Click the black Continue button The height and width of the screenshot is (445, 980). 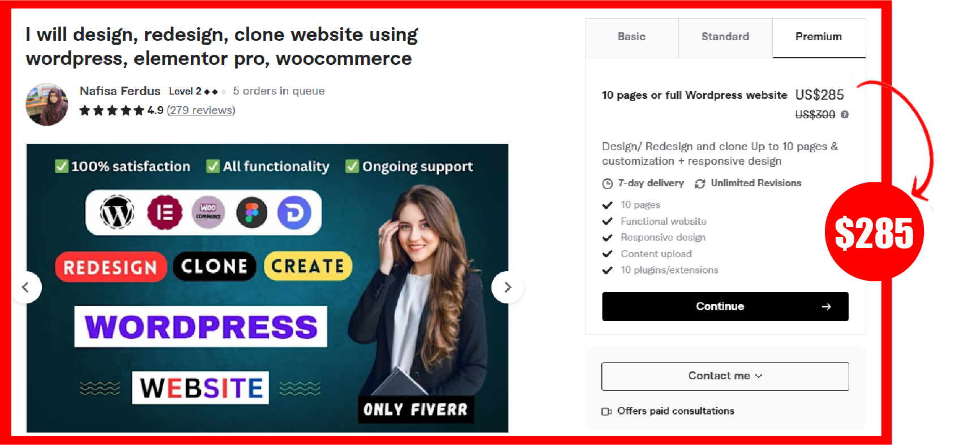tap(725, 306)
